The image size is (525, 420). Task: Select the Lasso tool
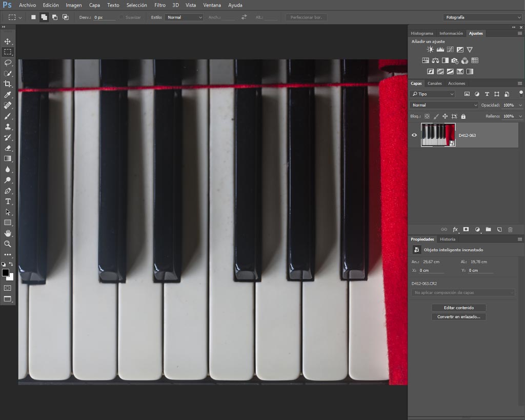[7, 63]
